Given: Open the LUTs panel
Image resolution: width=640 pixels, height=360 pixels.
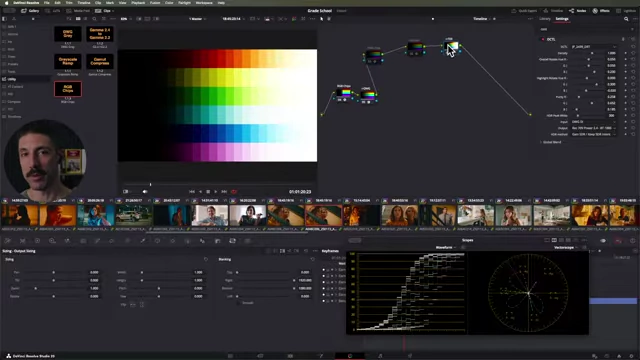Looking at the screenshot, I should [53, 11].
